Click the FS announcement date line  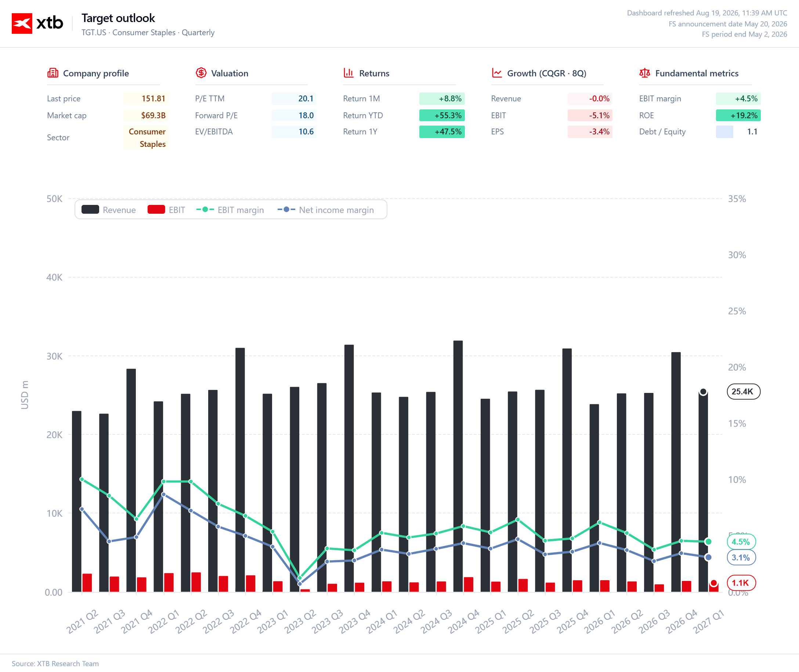click(728, 24)
